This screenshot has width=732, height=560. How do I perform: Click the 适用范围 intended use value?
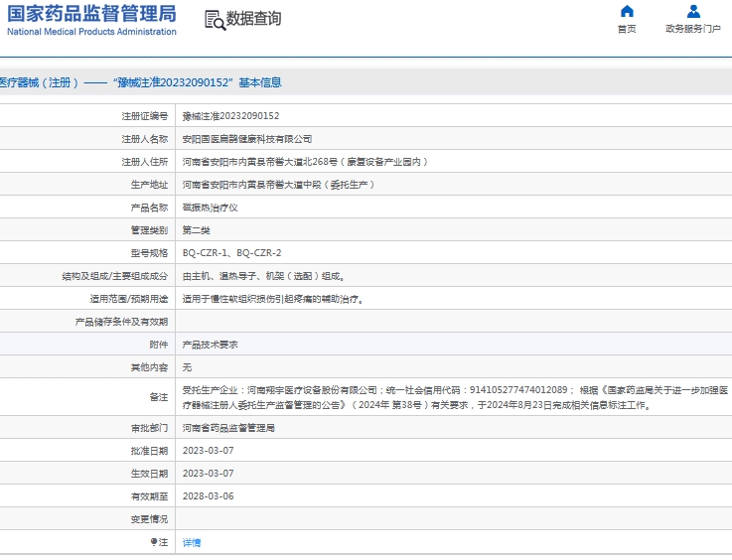tap(273, 299)
